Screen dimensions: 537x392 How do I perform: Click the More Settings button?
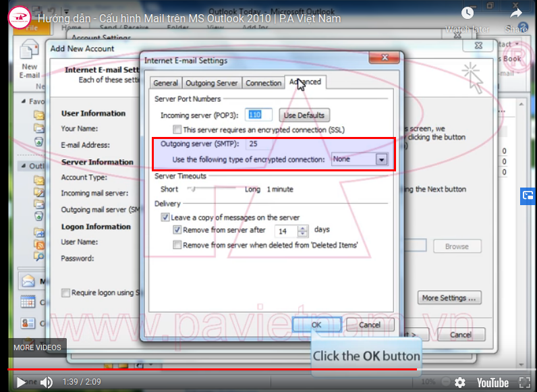pyautogui.click(x=449, y=298)
